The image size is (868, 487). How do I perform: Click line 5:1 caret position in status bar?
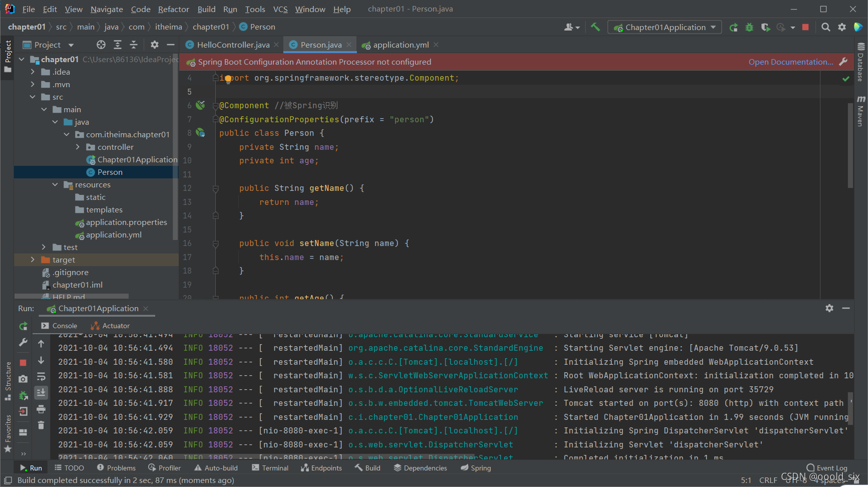click(x=746, y=480)
